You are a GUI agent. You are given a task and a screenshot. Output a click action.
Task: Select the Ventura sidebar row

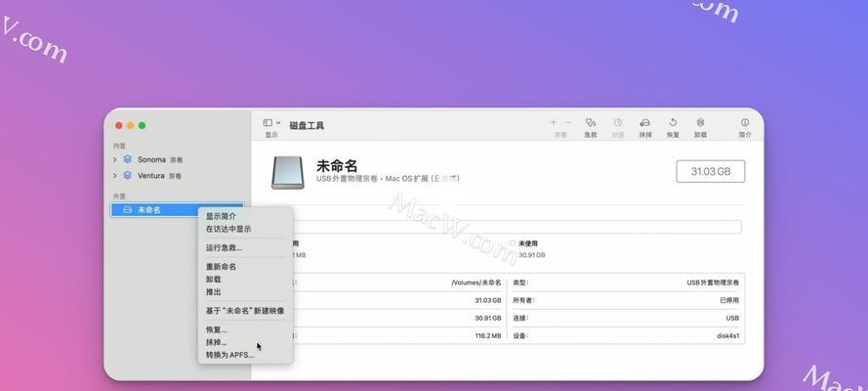click(x=177, y=176)
